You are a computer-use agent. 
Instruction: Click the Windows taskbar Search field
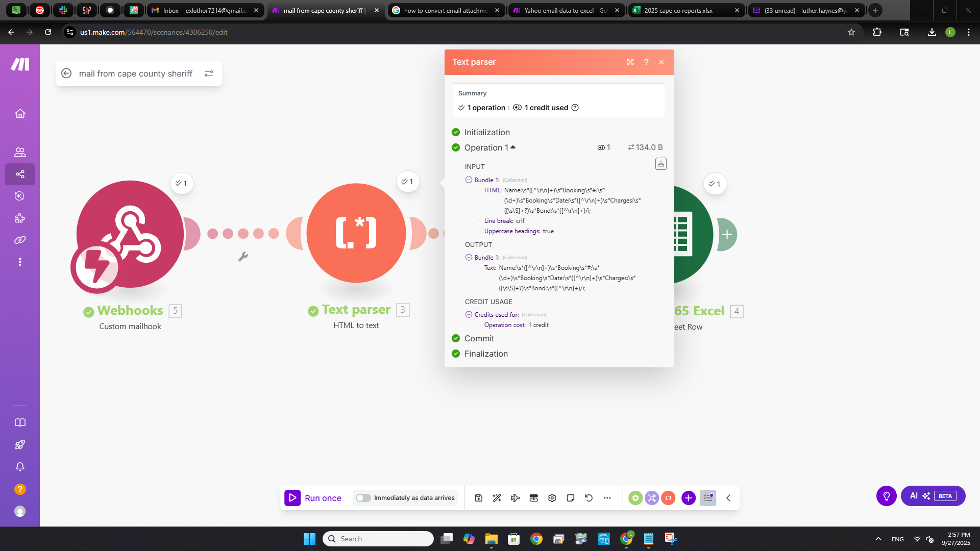(378, 539)
